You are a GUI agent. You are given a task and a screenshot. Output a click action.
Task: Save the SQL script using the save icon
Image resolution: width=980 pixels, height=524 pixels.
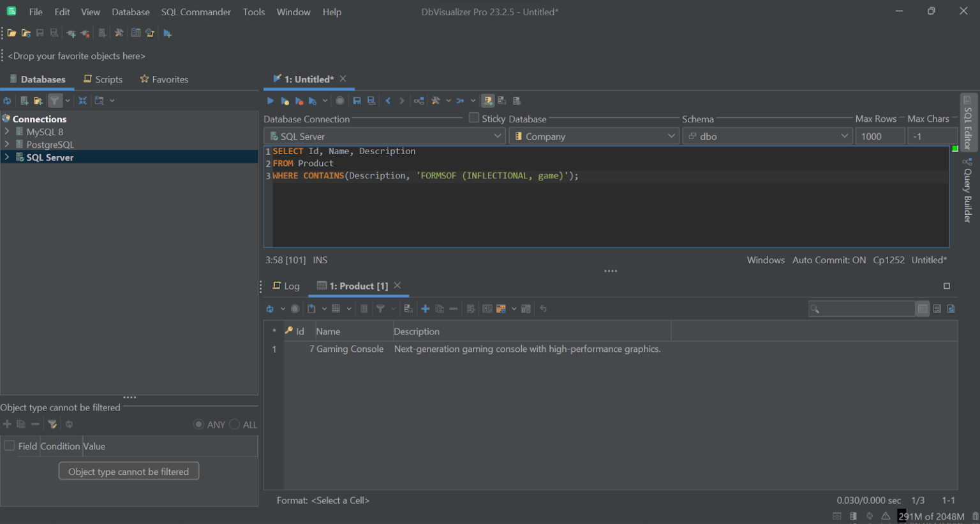click(x=357, y=100)
